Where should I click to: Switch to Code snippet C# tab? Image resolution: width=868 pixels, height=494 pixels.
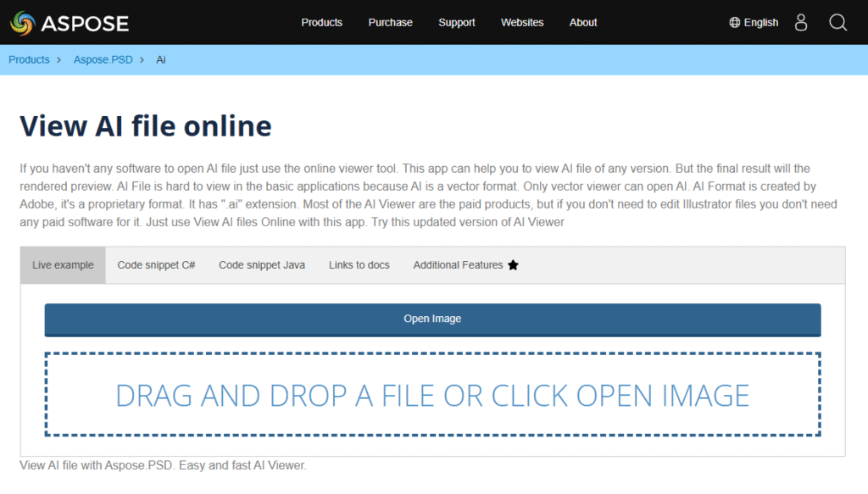click(156, 265)
